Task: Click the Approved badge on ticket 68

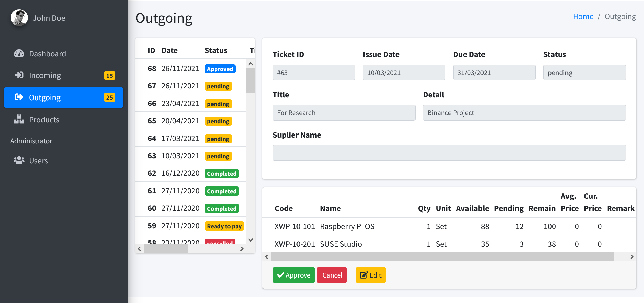Action: (220, 69)
